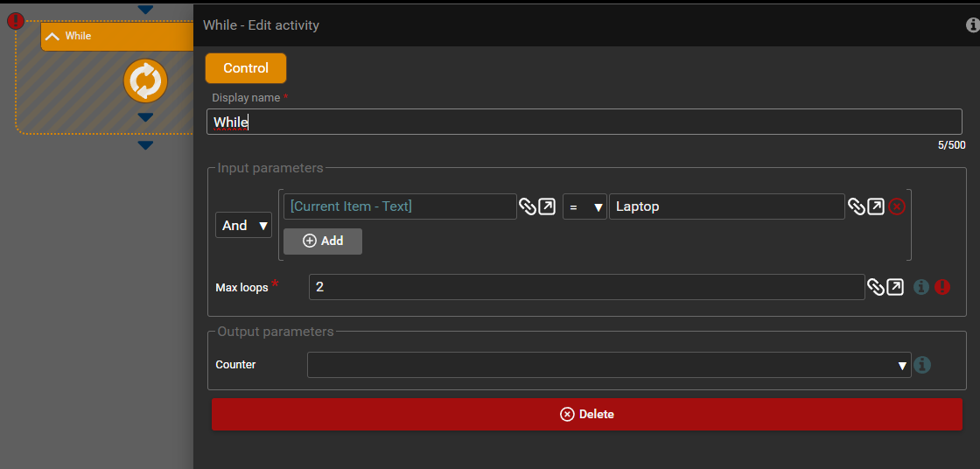Open the And logical operator dropdown
This screenshot has height=469, width=980.
[x=243, y=226]
